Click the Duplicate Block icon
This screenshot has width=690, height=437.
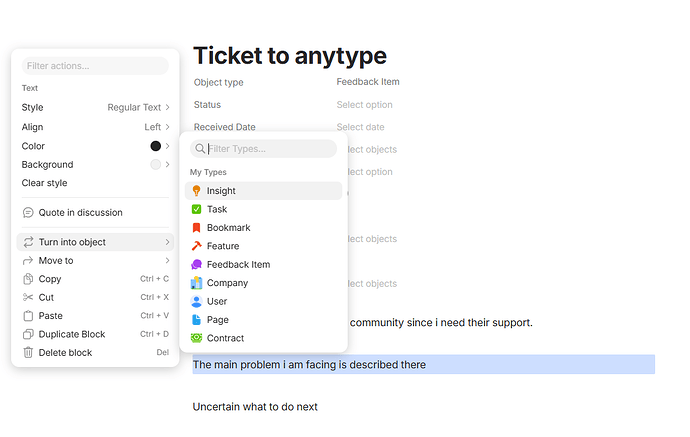[28, 334]
